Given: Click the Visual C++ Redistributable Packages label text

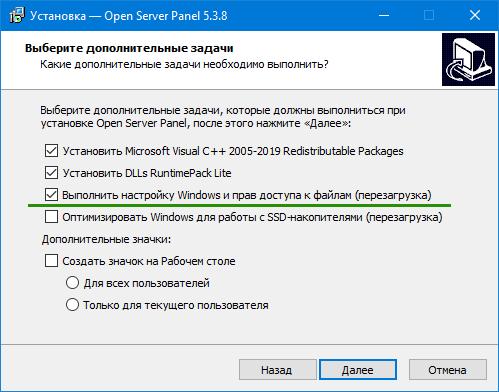Looking at the screenshot, I should (x=233, y=151).
